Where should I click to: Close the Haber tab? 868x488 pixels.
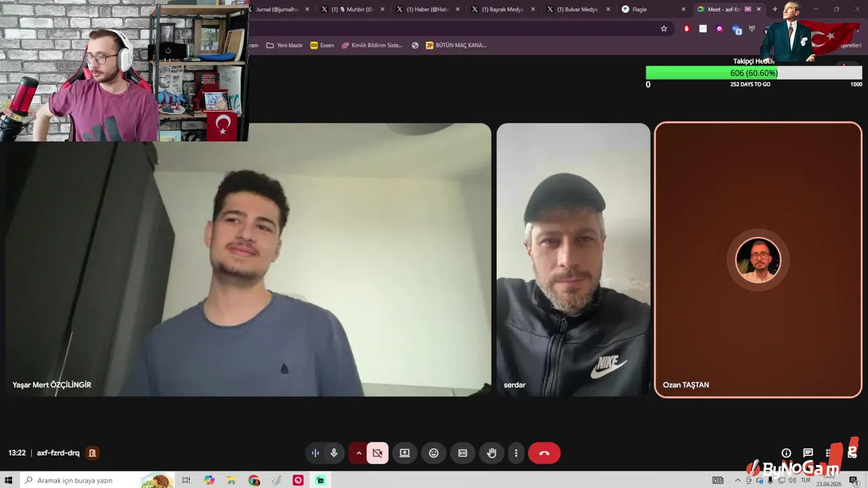(458, 9)
